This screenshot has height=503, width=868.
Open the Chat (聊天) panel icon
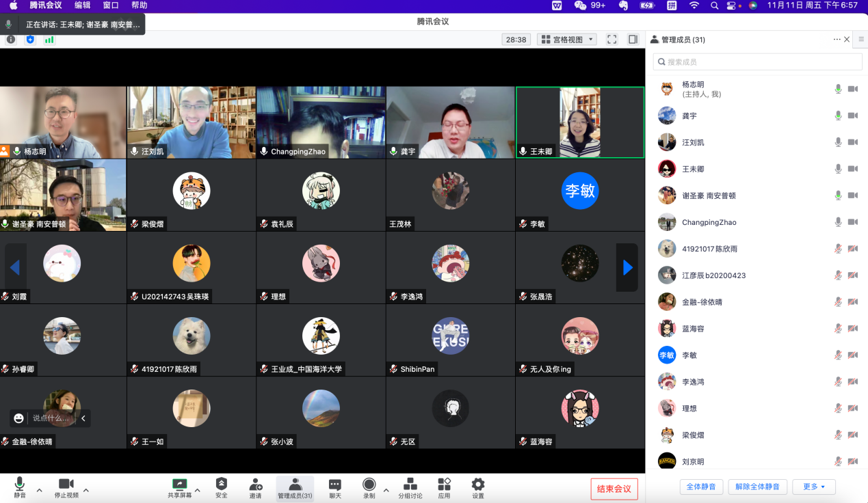pyautogui.click(x=334, y=487)
